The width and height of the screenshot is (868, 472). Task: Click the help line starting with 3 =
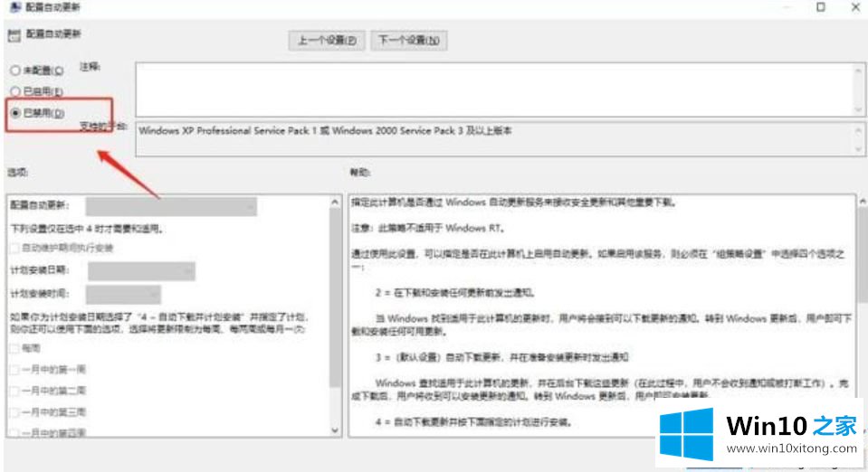501,357
